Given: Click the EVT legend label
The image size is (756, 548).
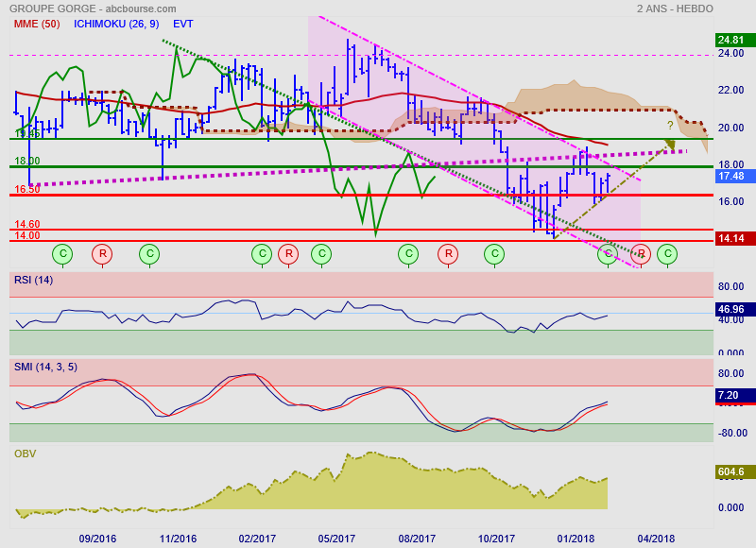Looking at the screenshot, I should (x=183, y=25).
